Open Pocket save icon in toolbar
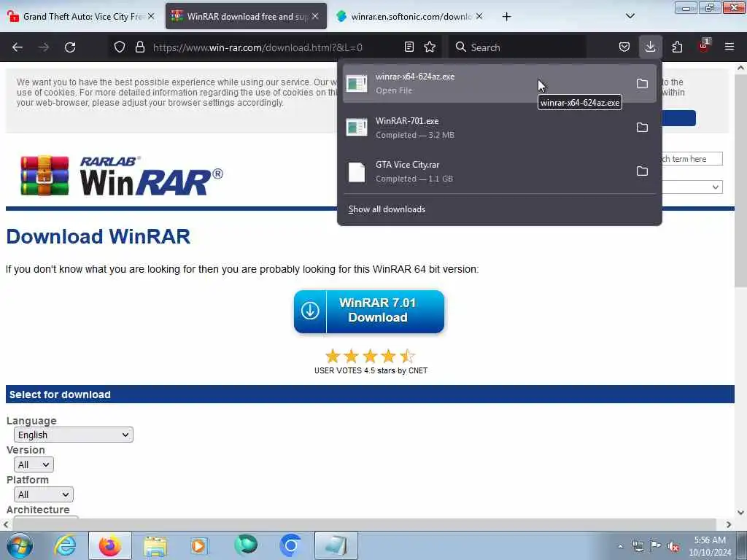The height and width of the screenshot is (560, 747). [624, 47]
